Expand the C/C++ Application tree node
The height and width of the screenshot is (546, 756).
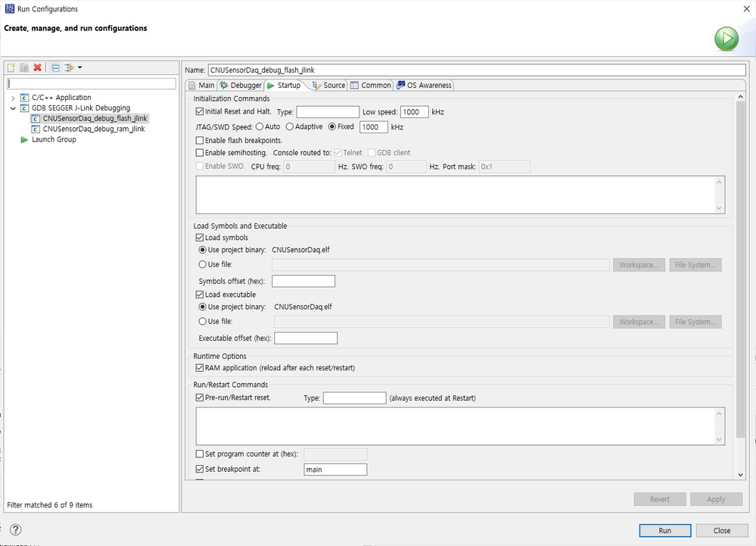pyautogui.click(x=14, y=98)
